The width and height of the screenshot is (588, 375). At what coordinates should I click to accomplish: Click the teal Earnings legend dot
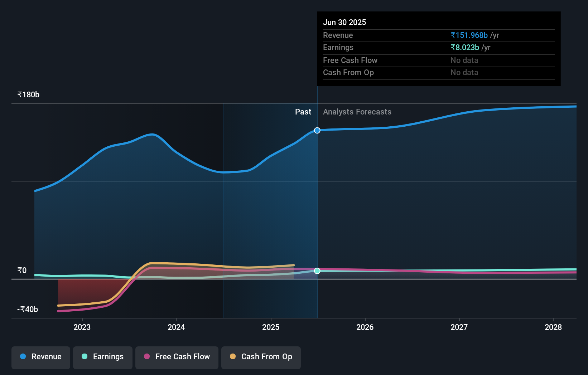point(83,357)
